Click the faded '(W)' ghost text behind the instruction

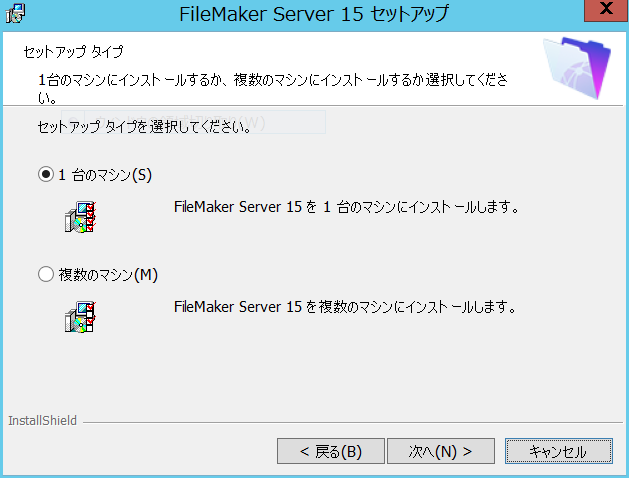click(x=254, y=122)
